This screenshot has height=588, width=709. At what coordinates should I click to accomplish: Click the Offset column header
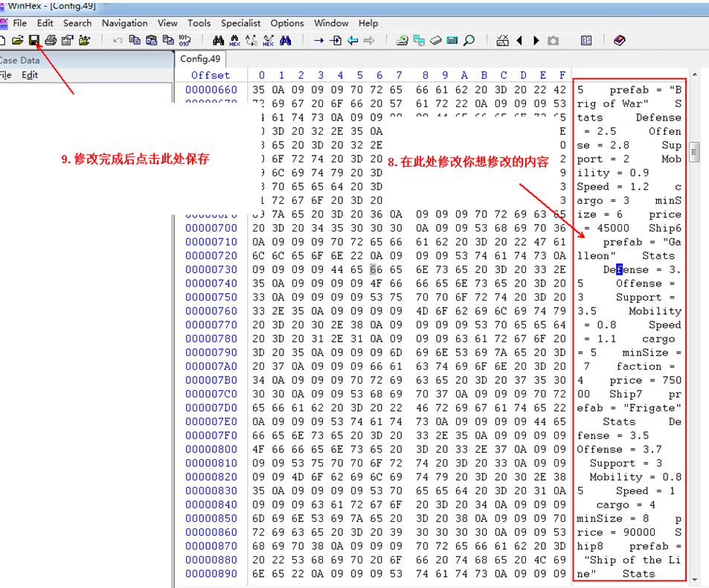[211, 75]
